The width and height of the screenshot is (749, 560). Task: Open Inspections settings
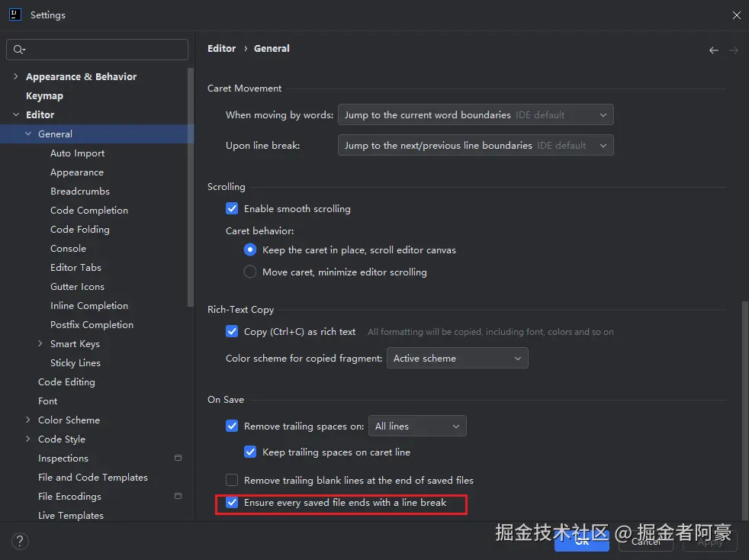(x=63, y=459)
